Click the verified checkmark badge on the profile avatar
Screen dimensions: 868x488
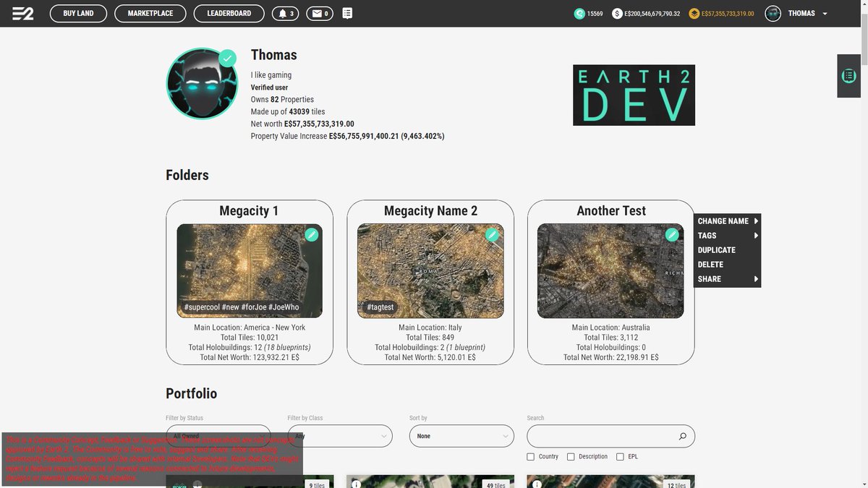[227, 58]
